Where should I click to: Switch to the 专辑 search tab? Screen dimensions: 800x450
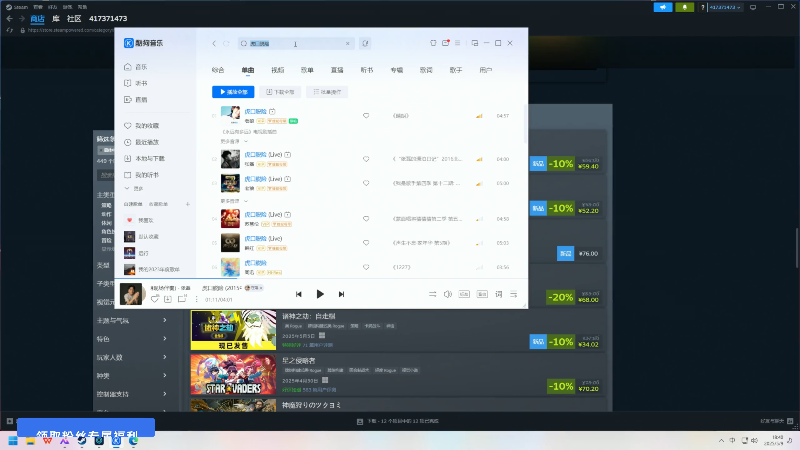pyautogui.click(x=396, y=70)
